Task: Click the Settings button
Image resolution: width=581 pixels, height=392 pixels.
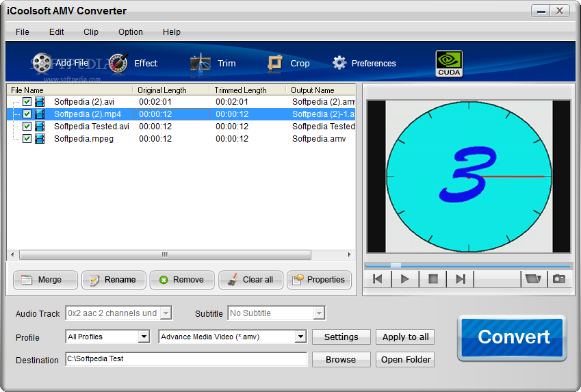Action: point(341,337)
